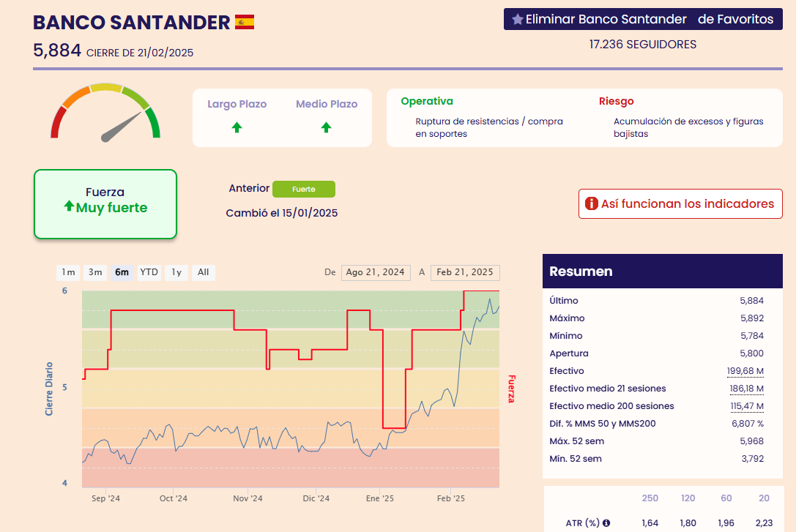Click the ATR 250 column header
The image size is (796, 532).
[650, 498]
